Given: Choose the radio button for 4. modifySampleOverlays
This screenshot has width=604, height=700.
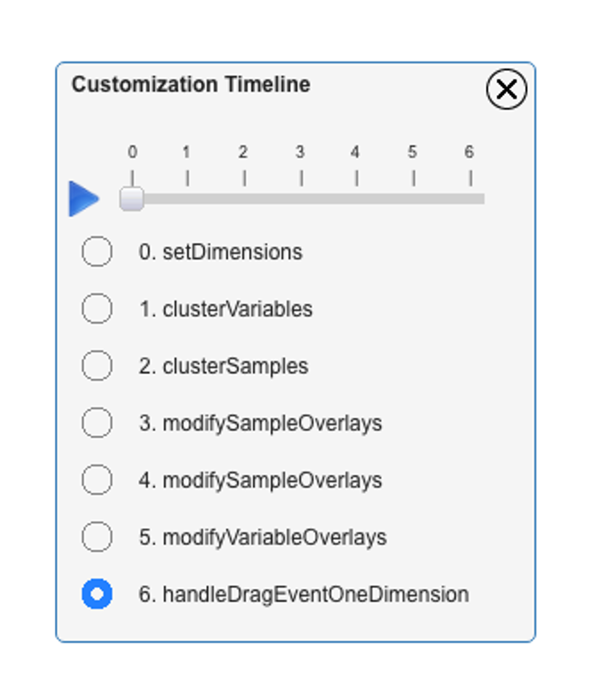Looking at the screenshot, I should [x=97, y=480].
